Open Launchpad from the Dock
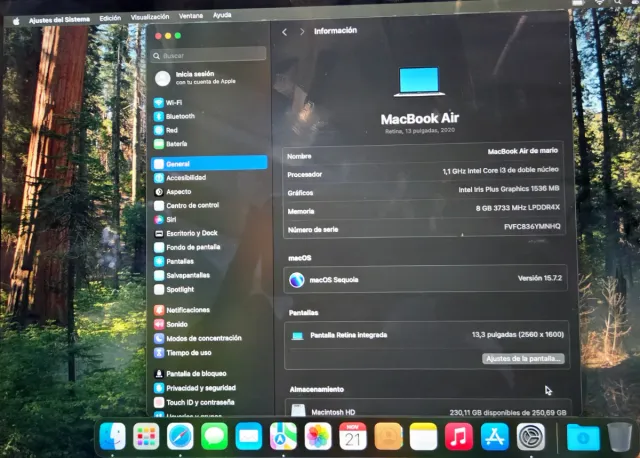 [146, 436]
